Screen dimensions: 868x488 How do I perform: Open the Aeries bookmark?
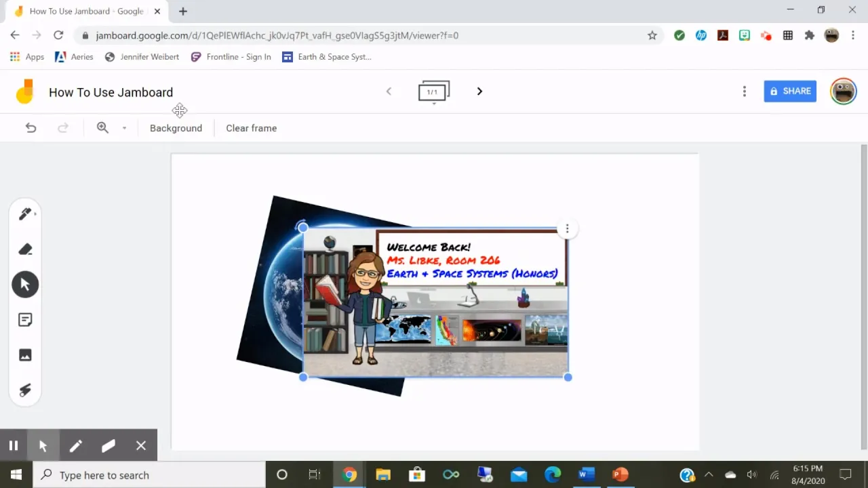tap(74, 57)
